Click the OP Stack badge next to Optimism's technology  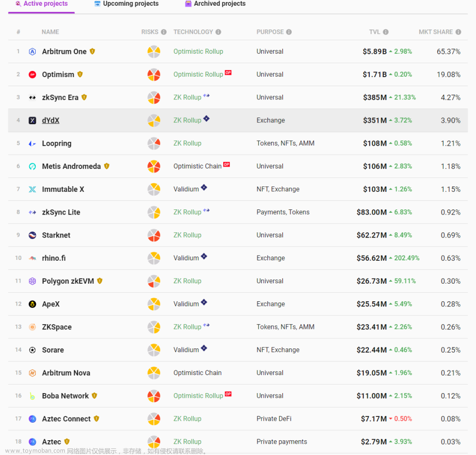coord(228,73)
